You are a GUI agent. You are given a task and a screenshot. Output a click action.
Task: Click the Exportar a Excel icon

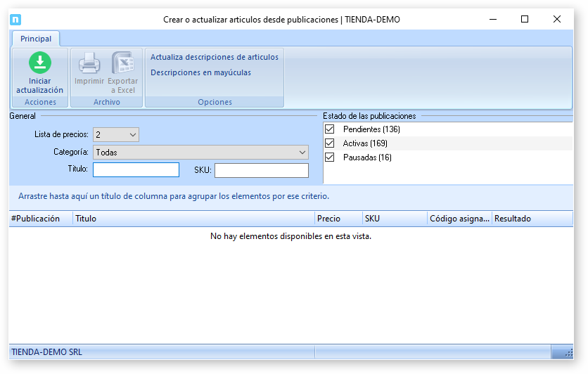click(x=122, y=64)
